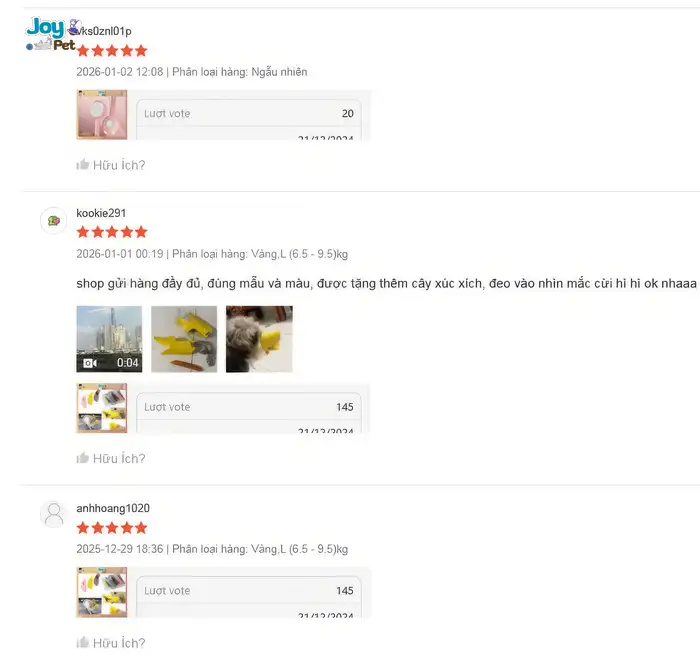Open the dog wearing muzzle photo
700x665 pixels.
coord(259,339)
